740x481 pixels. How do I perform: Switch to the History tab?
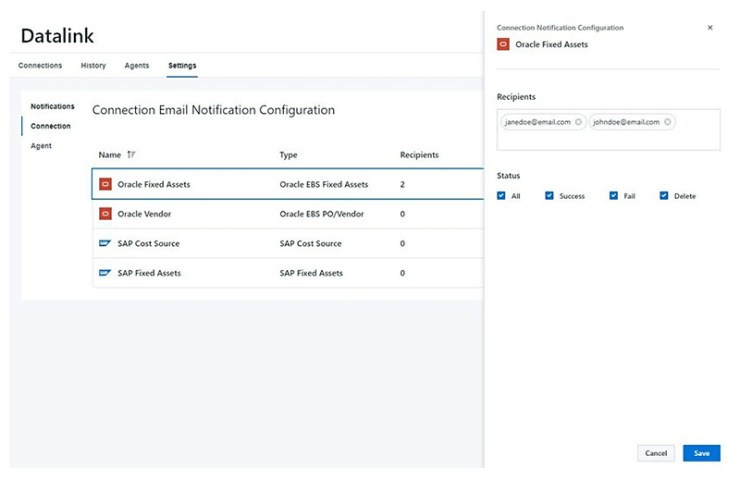[x=93, y=66]
